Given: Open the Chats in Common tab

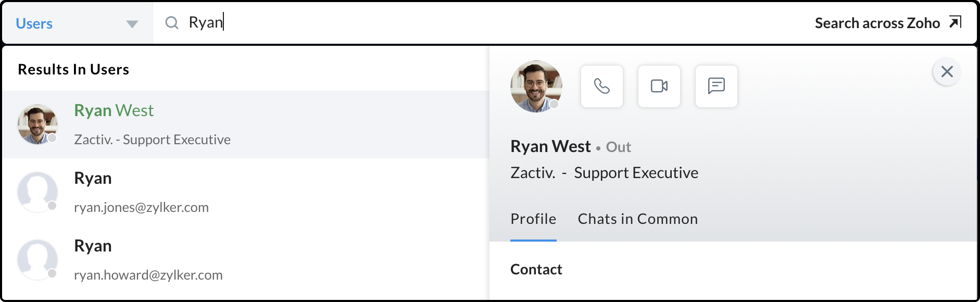Looking at the screenshot, I should coord(637,219).
